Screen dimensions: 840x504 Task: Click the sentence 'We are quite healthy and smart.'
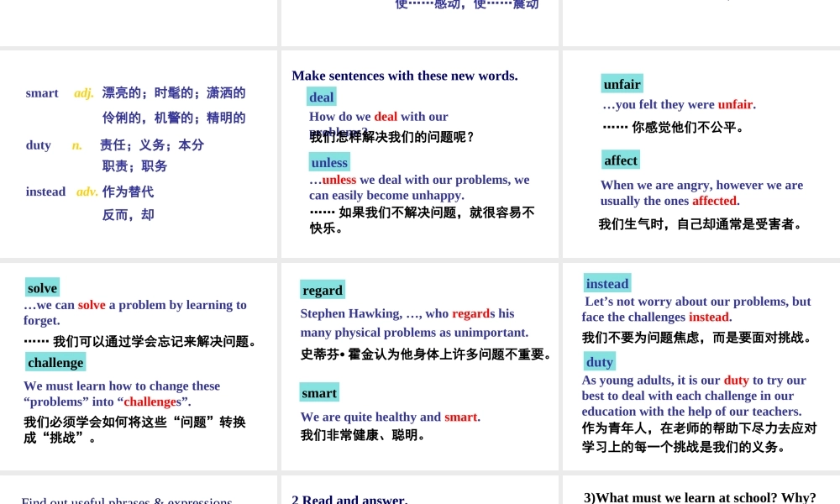[391, 417]
